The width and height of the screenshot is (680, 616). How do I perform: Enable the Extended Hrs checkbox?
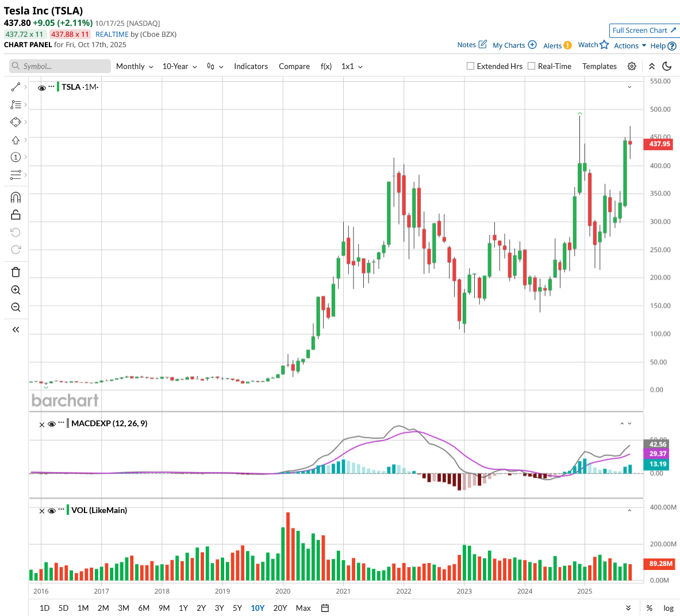470,66
